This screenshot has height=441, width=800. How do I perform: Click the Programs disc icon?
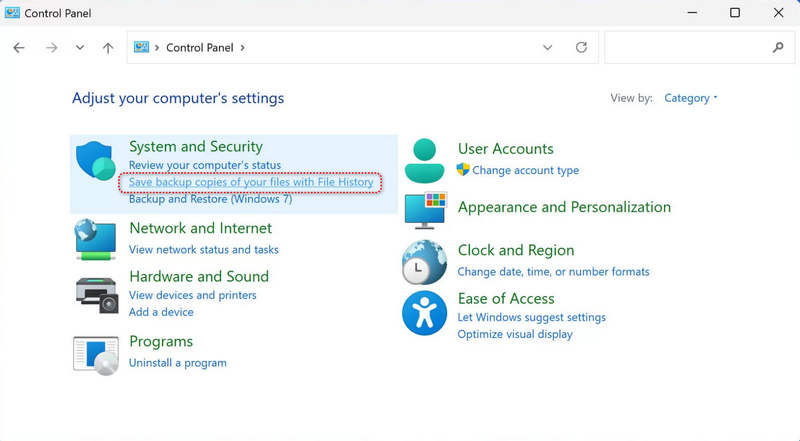coord(96,356)
